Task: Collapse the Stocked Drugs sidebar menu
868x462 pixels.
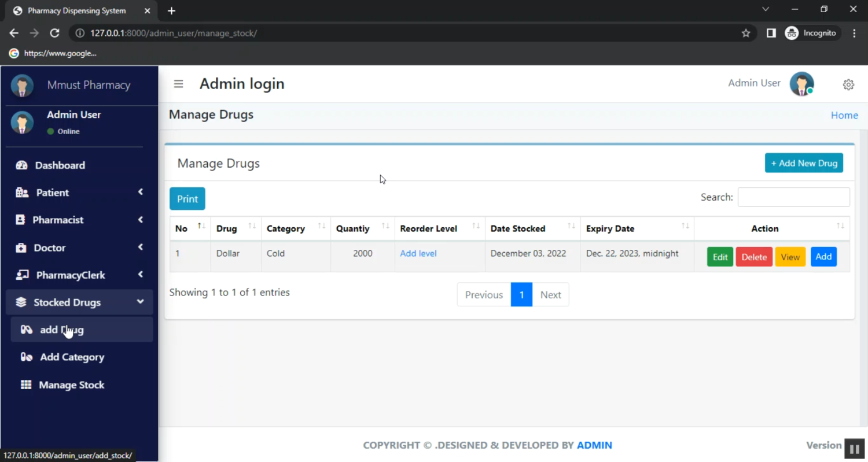Action: click(x=79, y=302)
